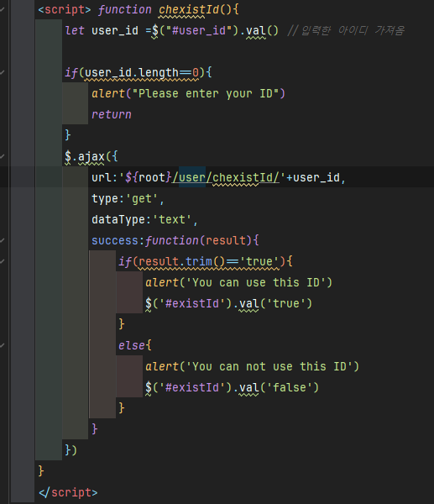Click the type property key
The height and width of the screenshot is (504, 434).
click(105, 198)
